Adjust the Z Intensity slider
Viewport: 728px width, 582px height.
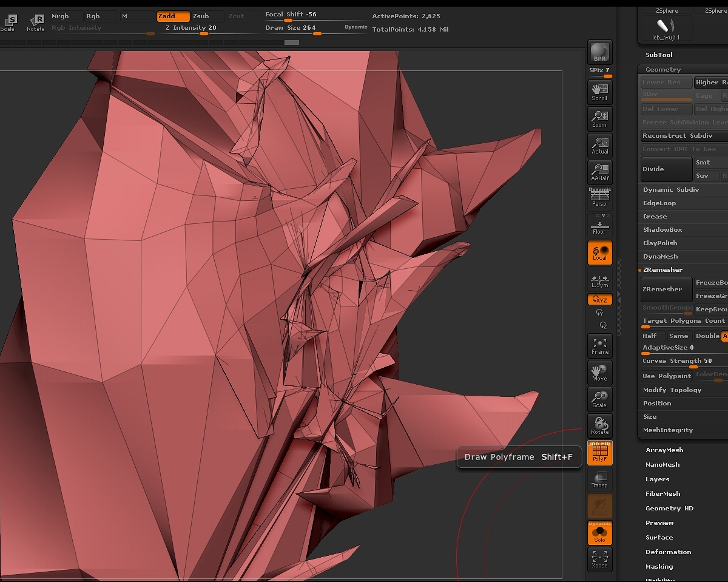pos(191,29)
